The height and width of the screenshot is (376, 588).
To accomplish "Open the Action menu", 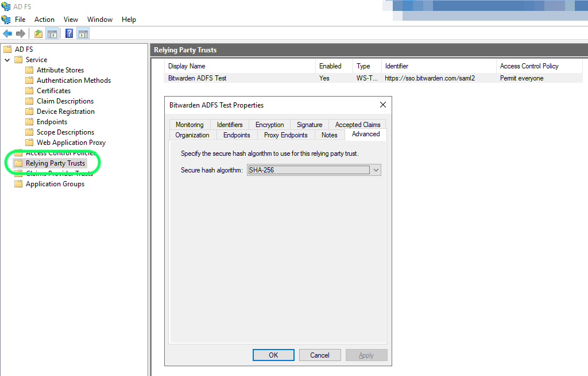I will tap(44, 20).
